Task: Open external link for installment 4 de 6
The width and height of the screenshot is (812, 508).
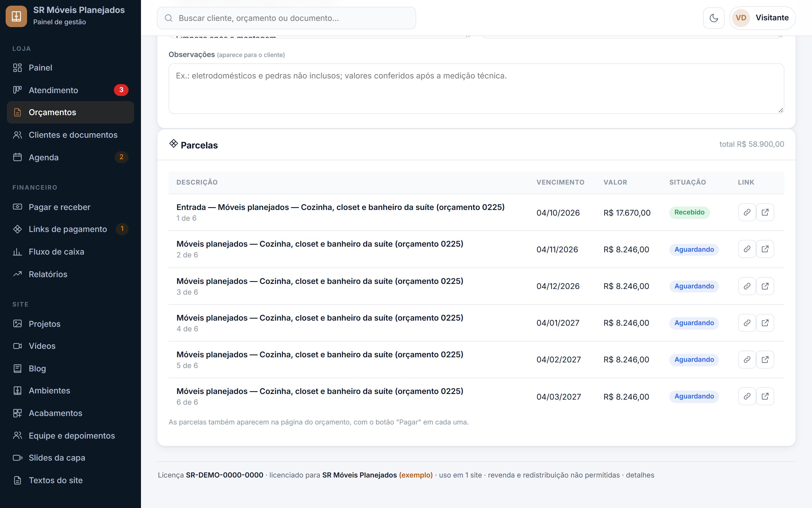Action: click(x=765, y=323)
